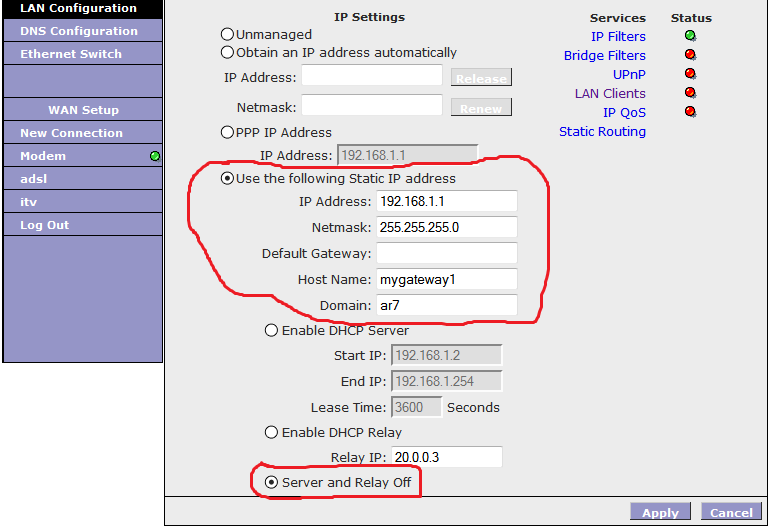Open the LAN Clients link
The height and width of the screenshot is (531, 768).
tap(610, 94)
